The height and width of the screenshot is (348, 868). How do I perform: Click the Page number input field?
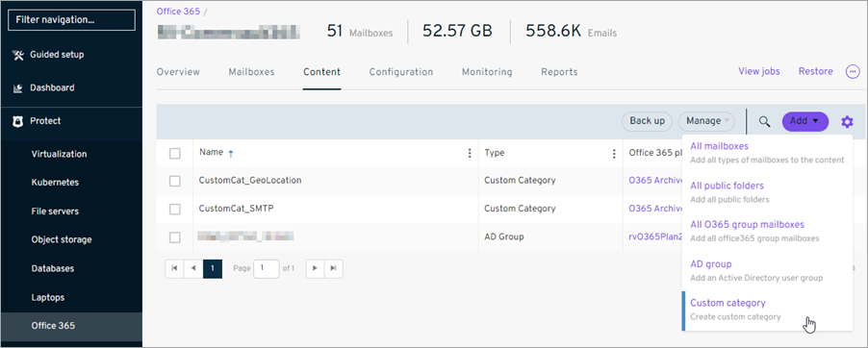(267, 268)
